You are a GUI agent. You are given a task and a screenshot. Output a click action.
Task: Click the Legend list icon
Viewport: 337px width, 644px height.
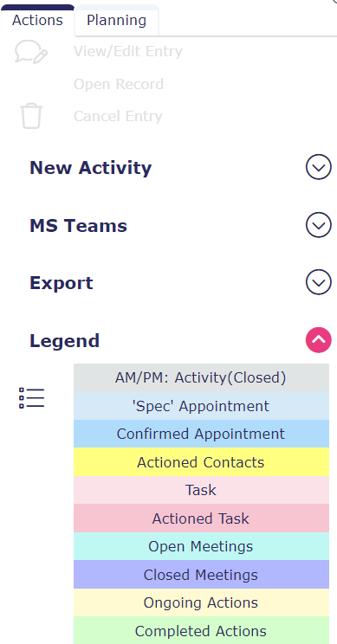(32, 398)
